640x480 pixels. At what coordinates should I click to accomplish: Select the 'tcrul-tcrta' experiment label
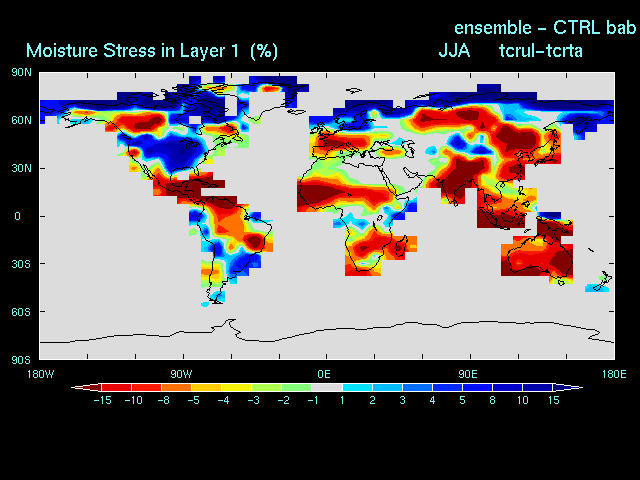click(541, 51)
